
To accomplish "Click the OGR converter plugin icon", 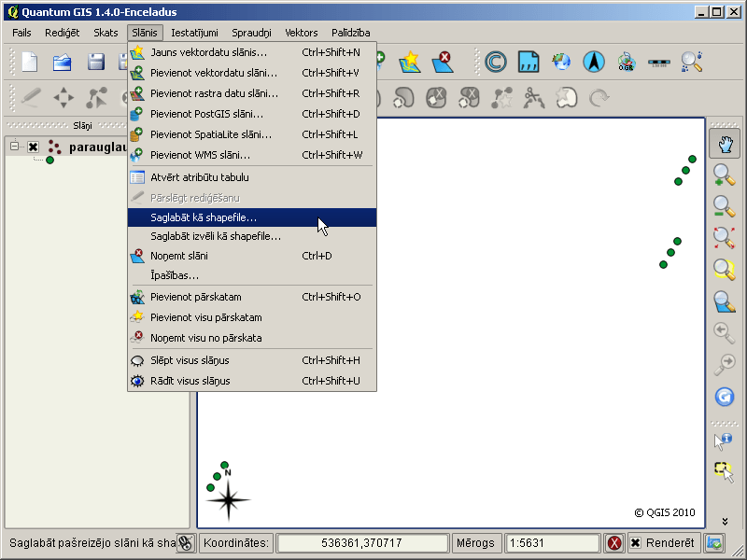I will pos(627,63).
